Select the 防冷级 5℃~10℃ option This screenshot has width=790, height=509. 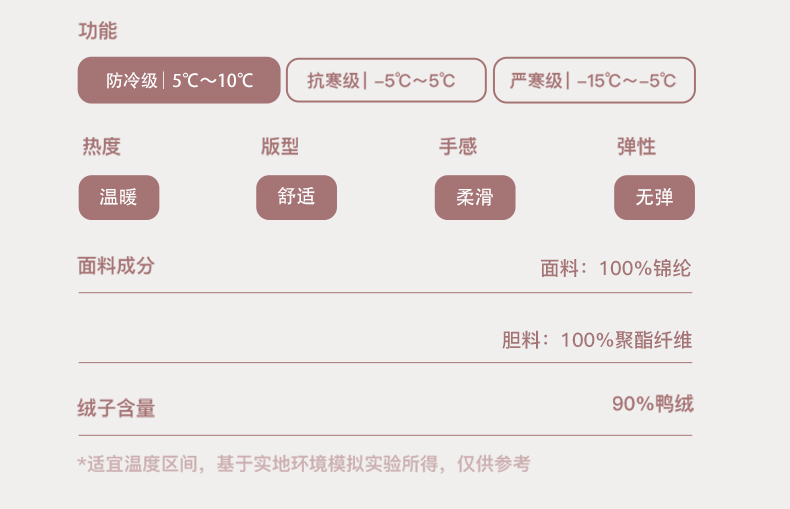pyautogui.click(x=179, y=81)
